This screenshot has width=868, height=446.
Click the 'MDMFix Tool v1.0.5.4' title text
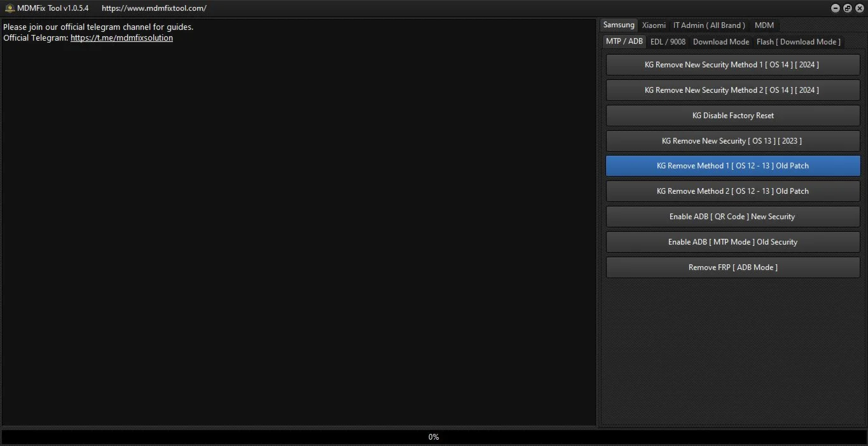tap(53, 8)
